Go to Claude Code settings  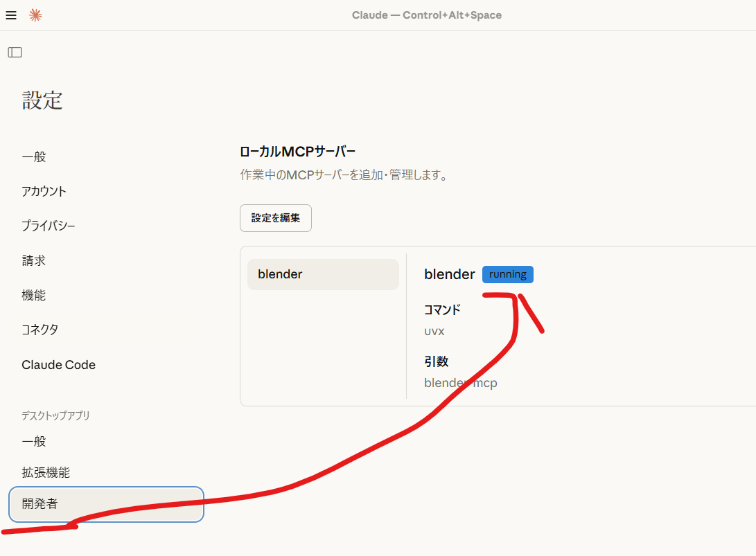point(58,365)
